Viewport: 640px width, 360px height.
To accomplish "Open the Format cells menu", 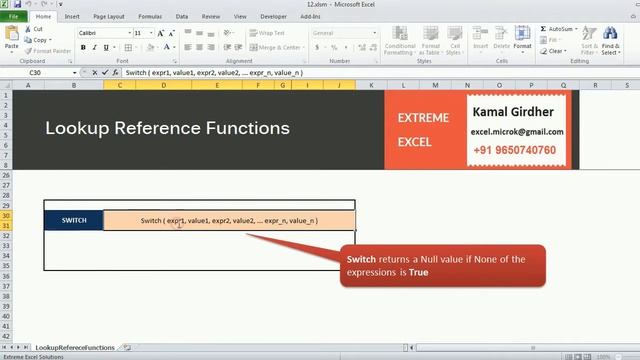I will (522, 39).
